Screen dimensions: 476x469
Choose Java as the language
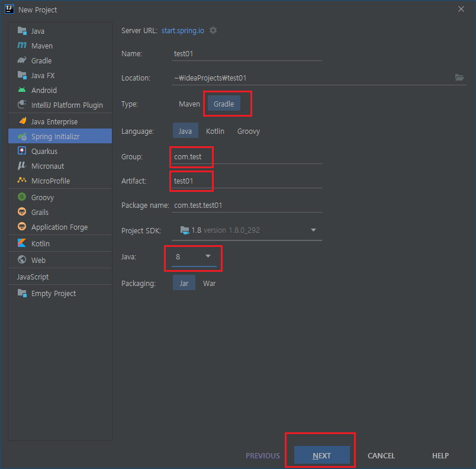tap(185, 131)
